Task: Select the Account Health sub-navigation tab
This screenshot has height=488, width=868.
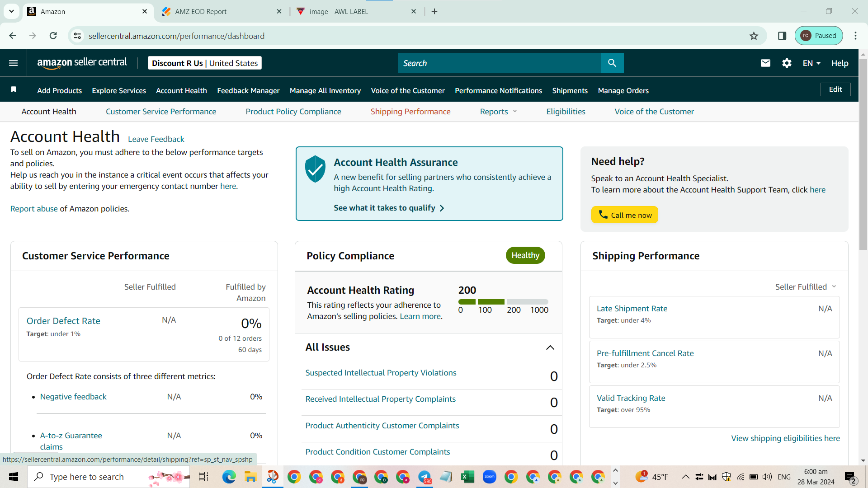Action: click(49, 112)
